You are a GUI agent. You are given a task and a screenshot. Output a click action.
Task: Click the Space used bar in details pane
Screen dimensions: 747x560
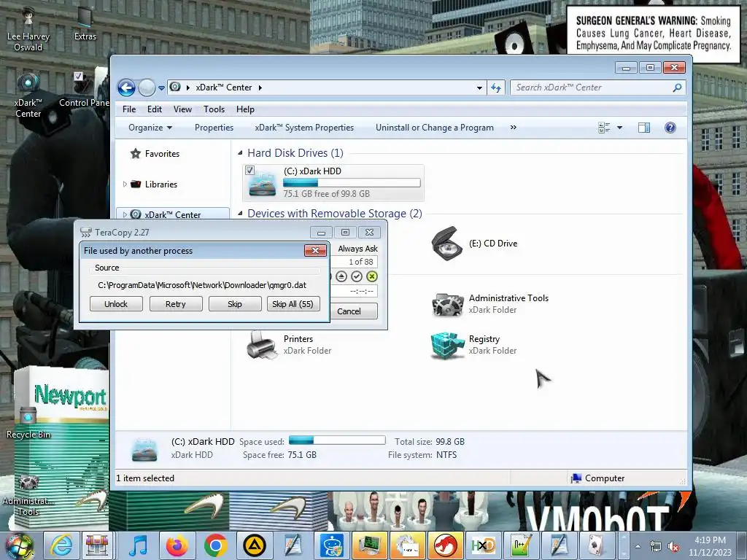(x=337, y=440)
